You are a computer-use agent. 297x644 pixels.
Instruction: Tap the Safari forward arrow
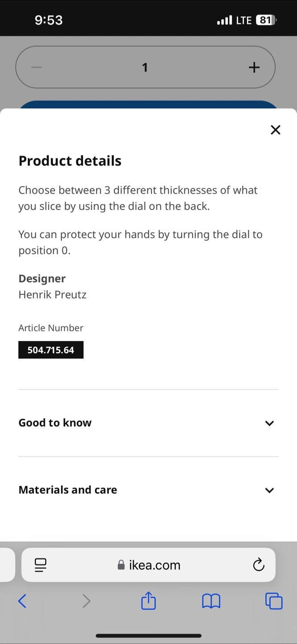click(86, 601)
